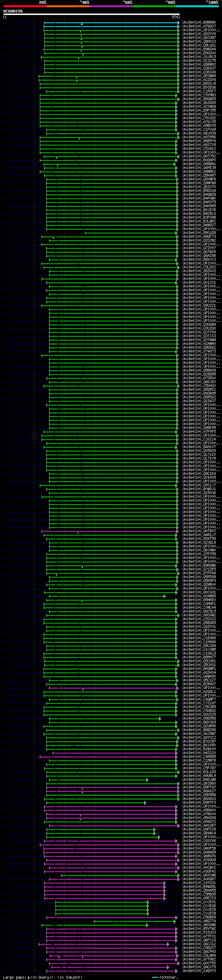Choose hit UniRef100_Q5R5U8
222x980 pixels.
coord(199,577)
